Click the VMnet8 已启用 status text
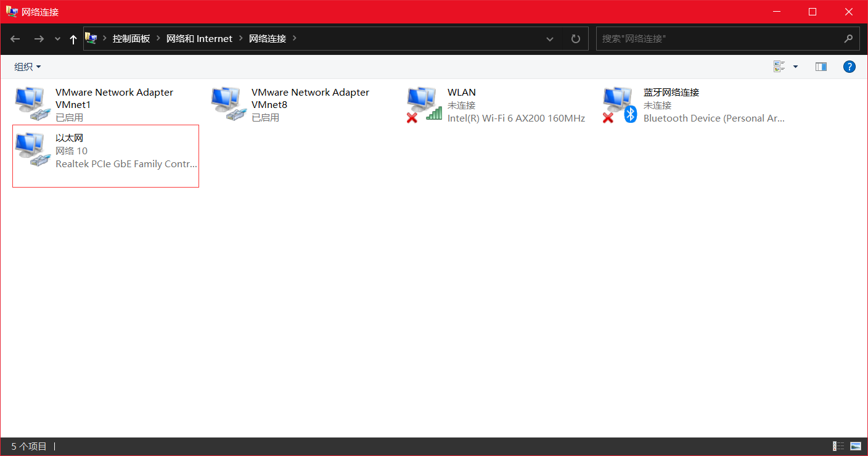Image resolution: width=868 pixels, height=456 pixels. 265,117
